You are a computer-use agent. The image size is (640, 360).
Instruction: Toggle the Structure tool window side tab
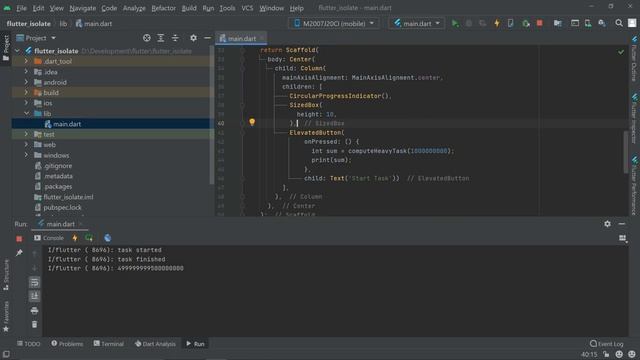[6, 274]
